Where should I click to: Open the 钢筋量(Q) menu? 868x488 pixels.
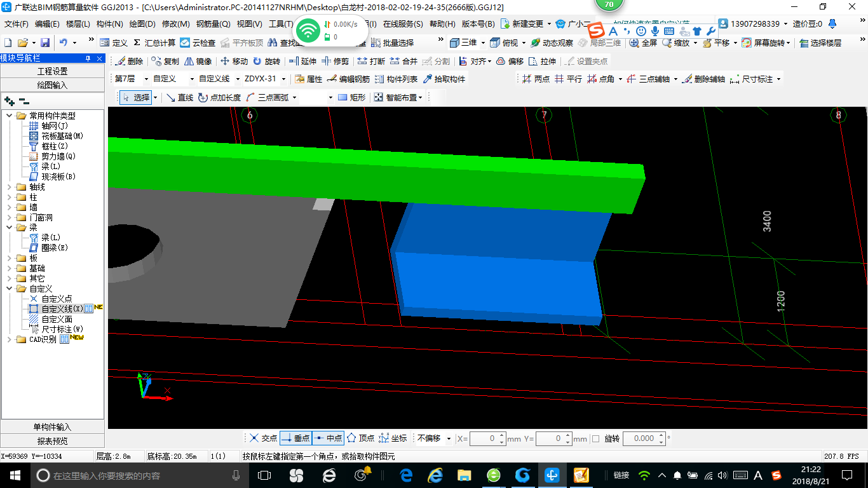[x=213, y=24]
